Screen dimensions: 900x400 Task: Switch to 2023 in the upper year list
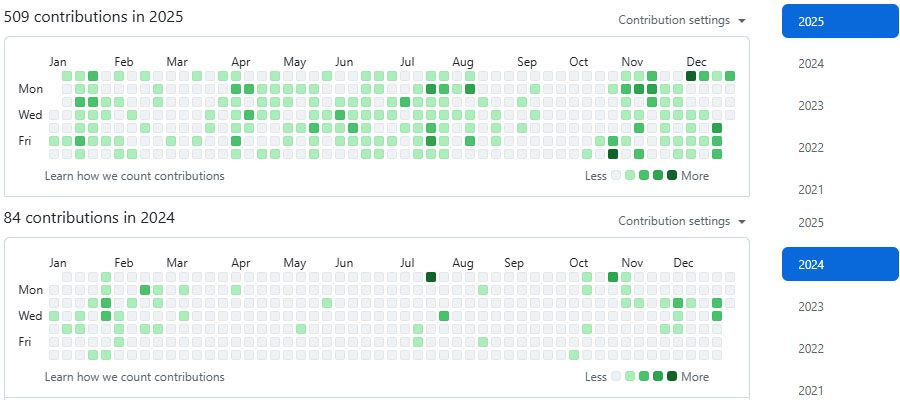811,106
